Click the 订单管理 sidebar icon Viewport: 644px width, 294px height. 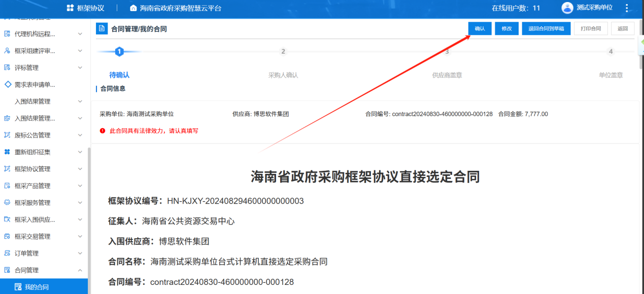tap(7, 253)
